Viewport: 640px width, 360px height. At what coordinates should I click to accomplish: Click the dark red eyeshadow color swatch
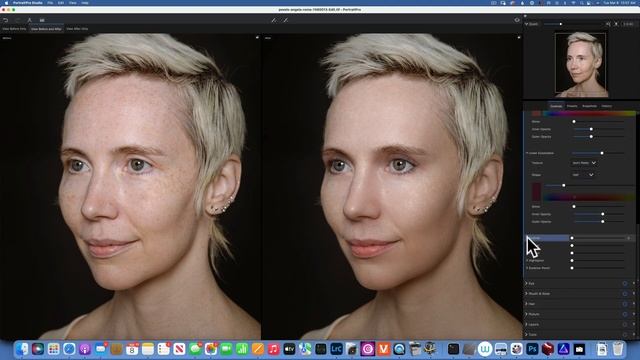click(x=536, y=191)
